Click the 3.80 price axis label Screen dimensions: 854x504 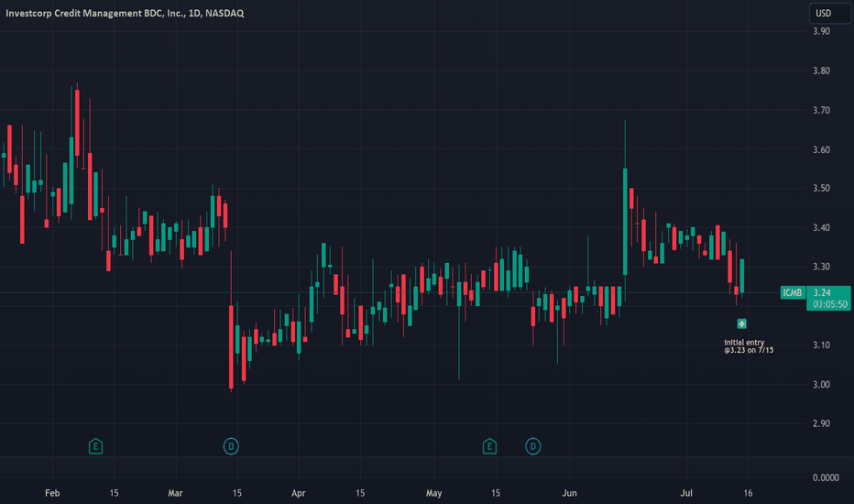821,71
